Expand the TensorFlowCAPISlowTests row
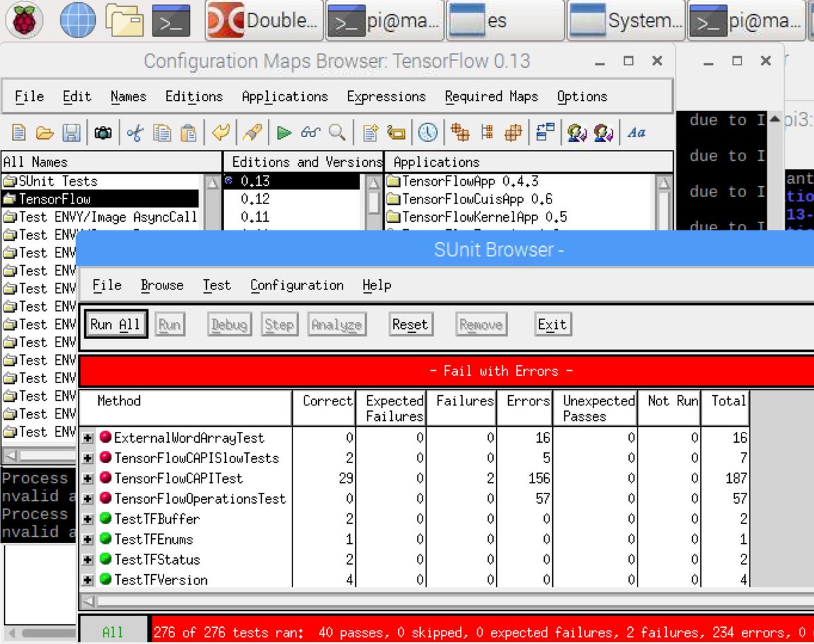 coord(88,458)
